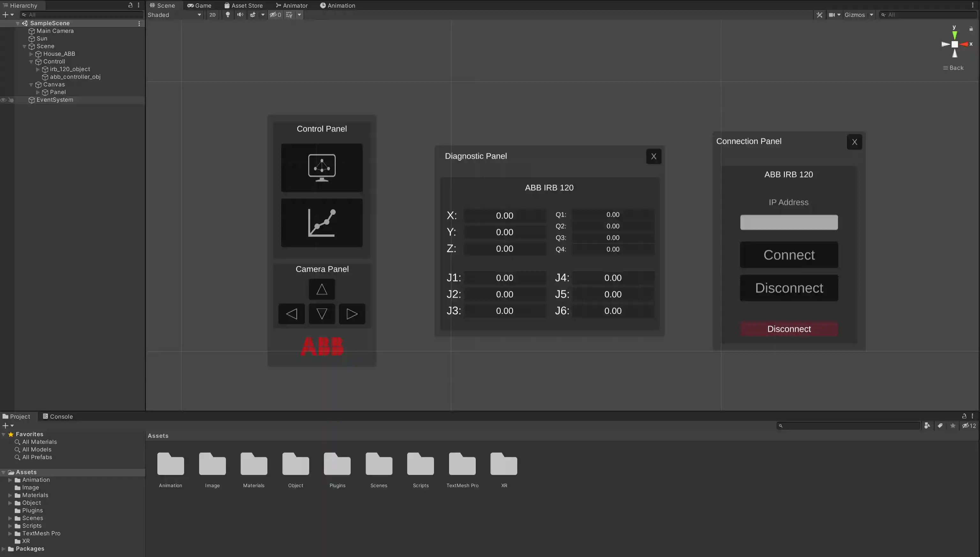
Task: Toggle hidden objects visibility counter
Action: coord(275,15)
